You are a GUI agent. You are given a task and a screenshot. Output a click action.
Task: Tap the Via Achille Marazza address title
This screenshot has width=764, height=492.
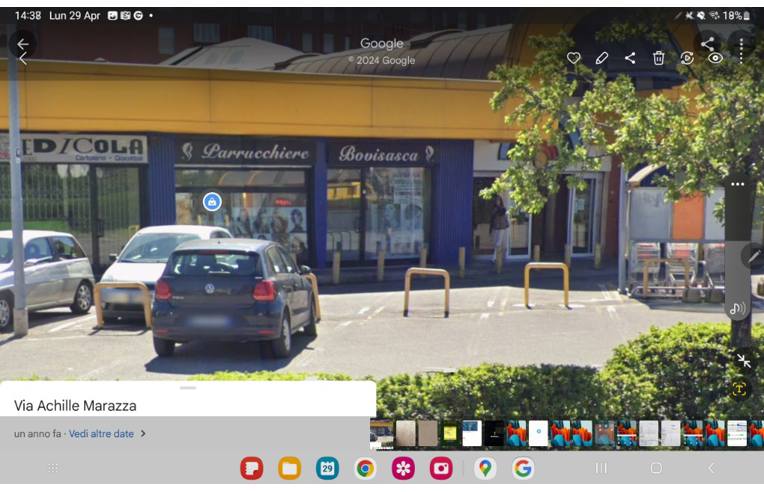pos(75,406)
